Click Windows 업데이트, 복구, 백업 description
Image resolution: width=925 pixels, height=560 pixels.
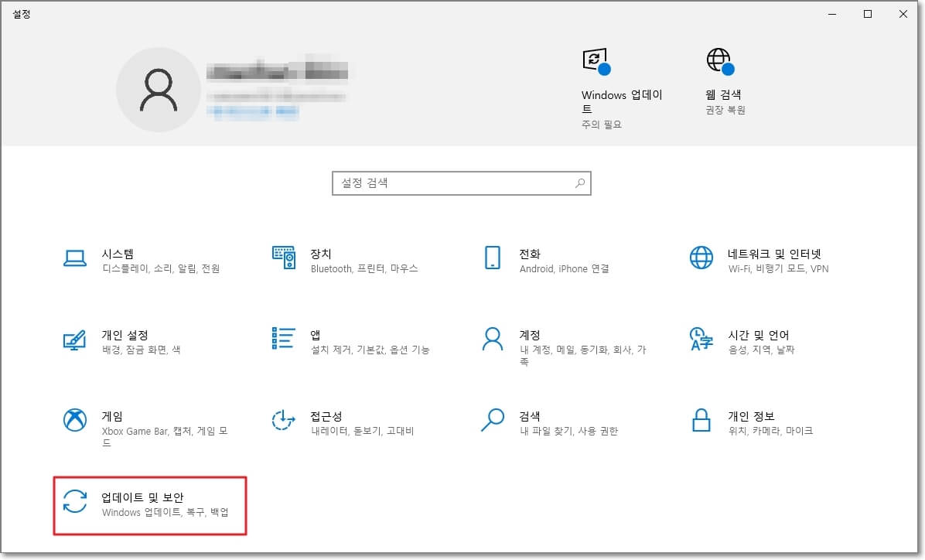[166, 512]
